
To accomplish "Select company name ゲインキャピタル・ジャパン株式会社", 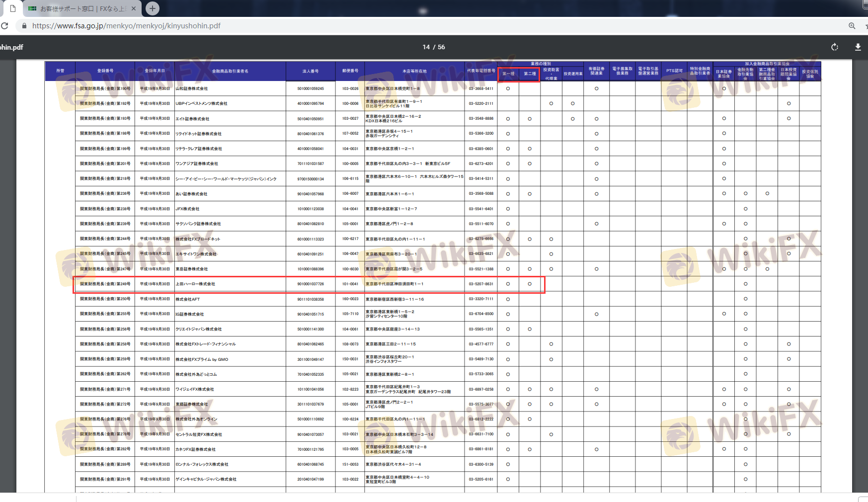I will tap(206, 479).
